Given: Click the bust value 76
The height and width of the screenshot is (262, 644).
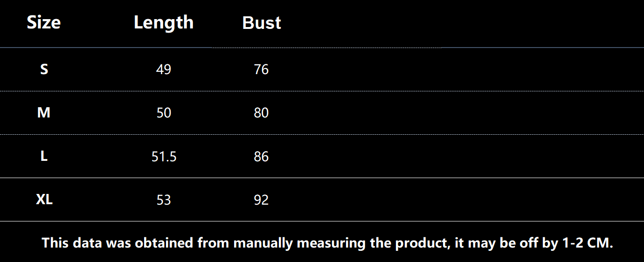Looking at the screenshot, I should 261,69.
